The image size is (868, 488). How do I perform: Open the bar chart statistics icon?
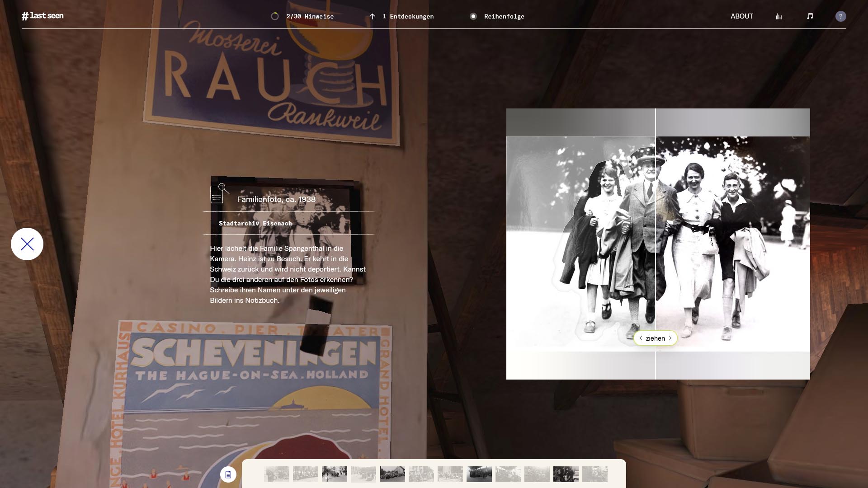coord(778,16)
